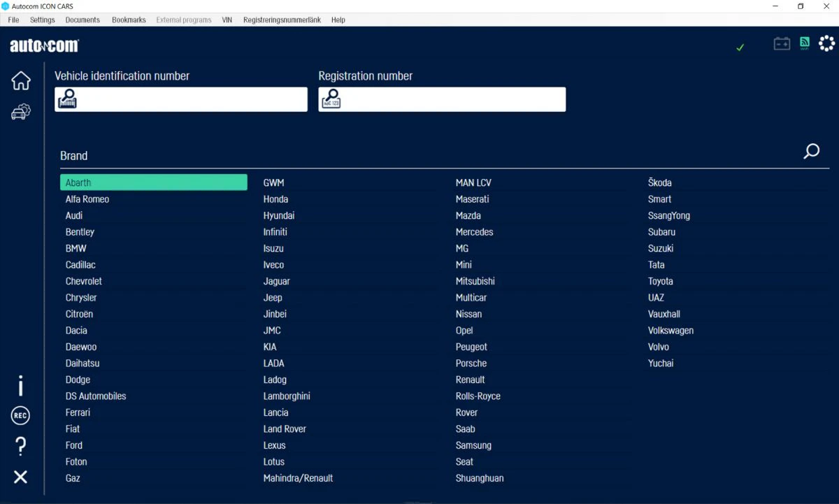Select Nissan brand

(x=468, y=314)
